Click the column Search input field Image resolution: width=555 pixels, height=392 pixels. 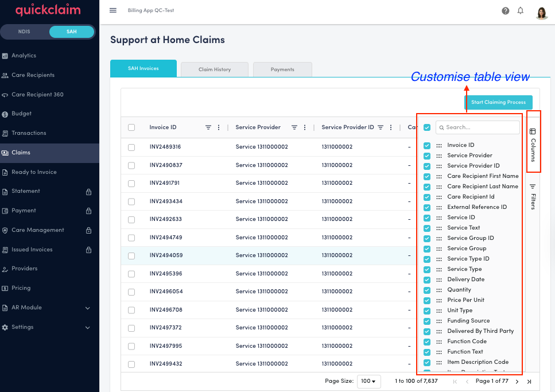pyautogui.click(x=478, y=127)
